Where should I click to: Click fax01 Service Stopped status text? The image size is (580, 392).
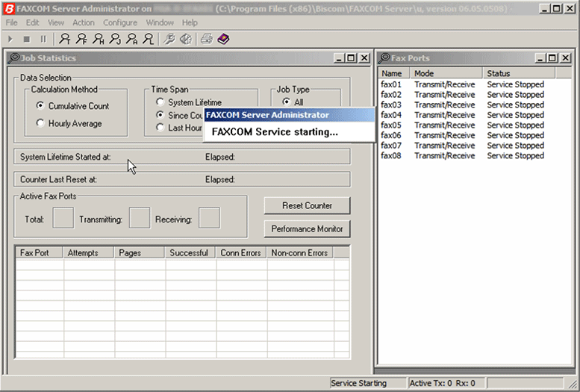[x=515, y=84]
